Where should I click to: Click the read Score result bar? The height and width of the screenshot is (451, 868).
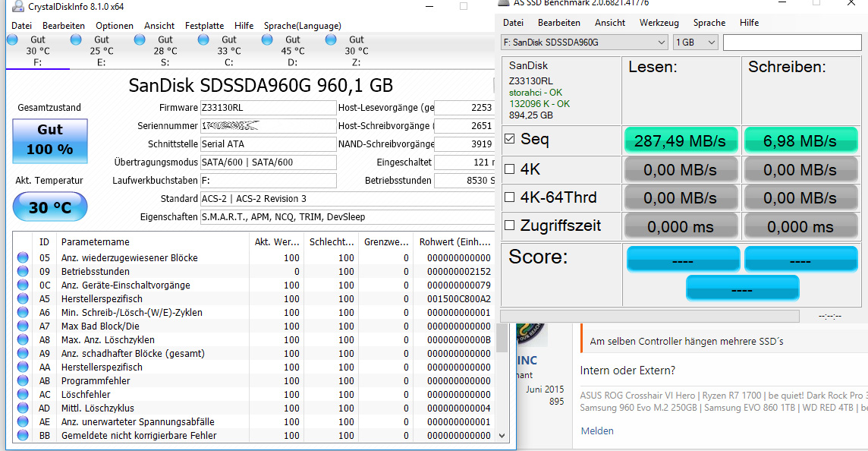coord(683,260)
